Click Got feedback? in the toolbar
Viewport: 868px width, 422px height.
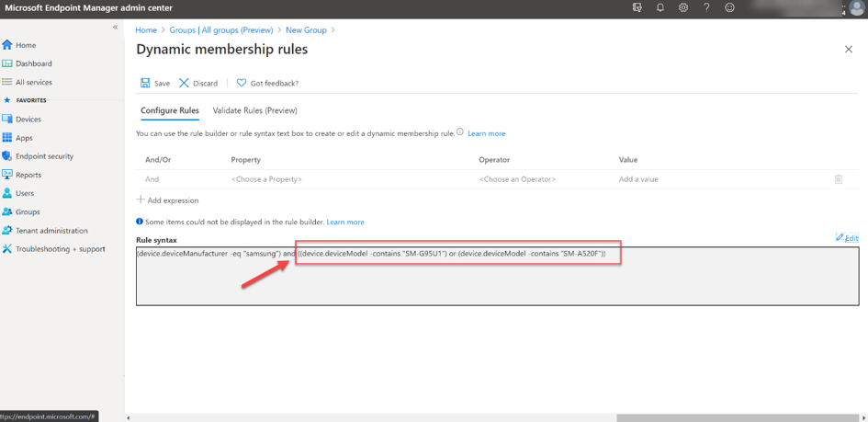coord(268,83)
